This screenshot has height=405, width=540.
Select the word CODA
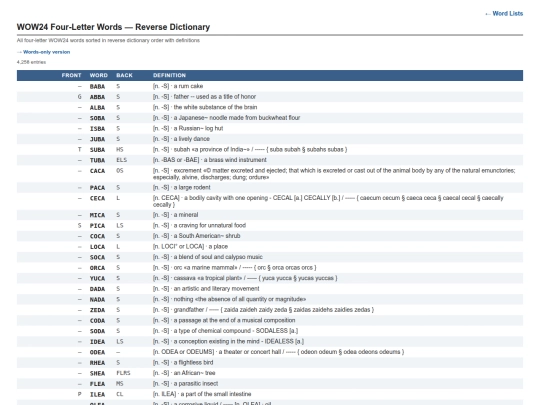pos(97,321)
